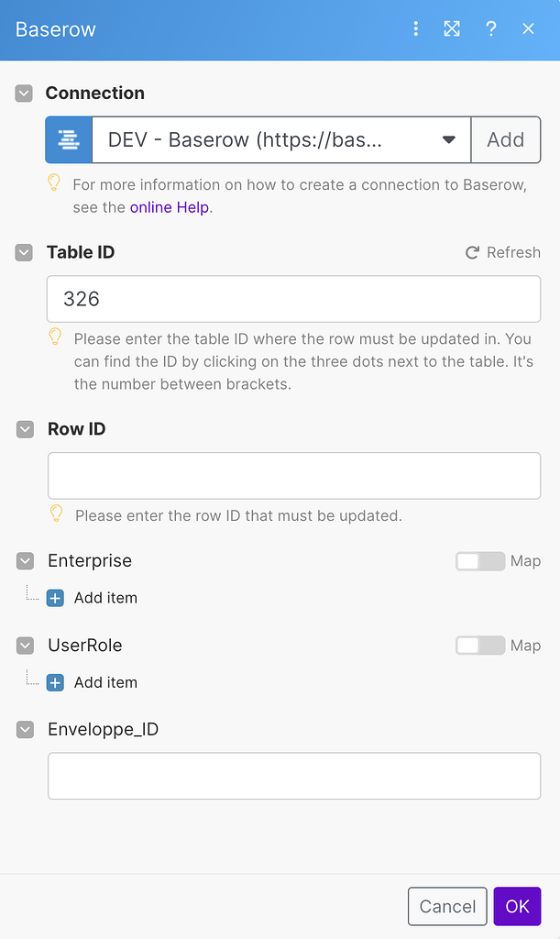This screenshot has height=939, width=560.
Task: Open the online Help link
Action: tap(170, 207)
